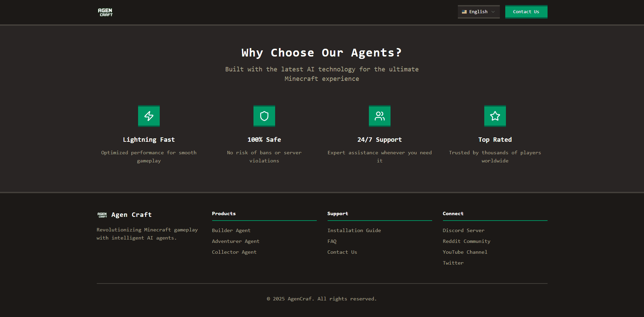Image resolution: width=644 pixels, height=317 pixels.
Task: Open the Builder Agent page
Action: pyautogui.click(x=231, y=230)
